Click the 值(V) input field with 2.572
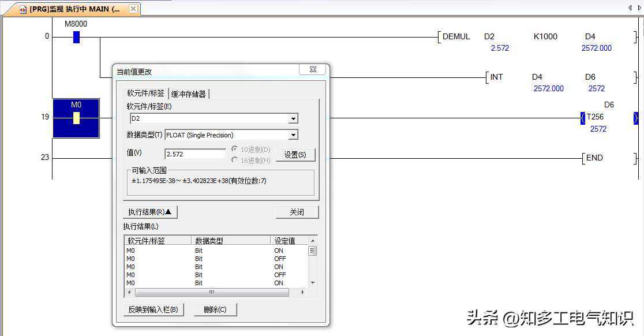Viewport: 644px width, 336px height. [x=195, y=154]
